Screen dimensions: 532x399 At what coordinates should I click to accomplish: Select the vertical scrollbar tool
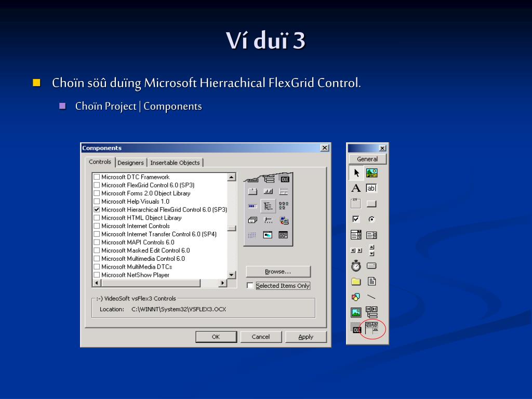[x=372, y=250]
